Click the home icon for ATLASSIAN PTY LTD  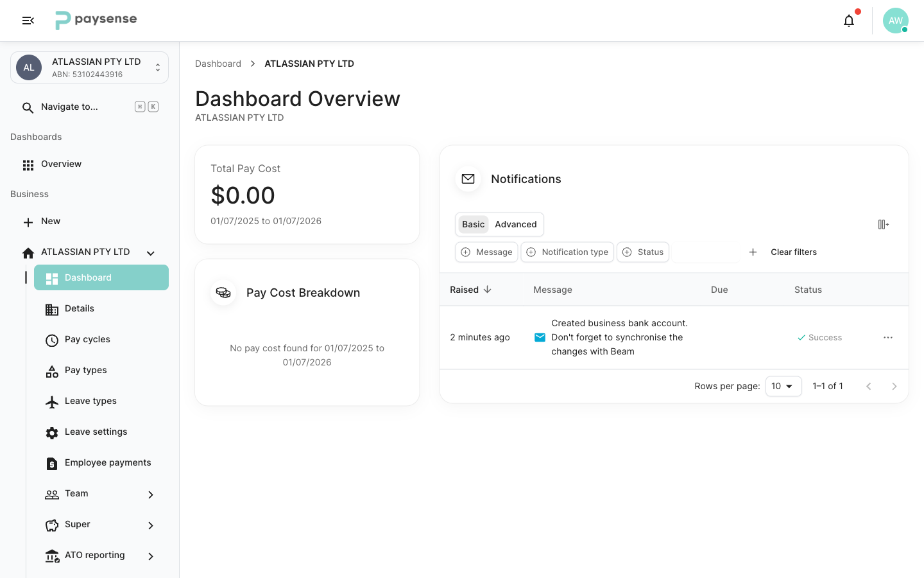pos(28,253)
